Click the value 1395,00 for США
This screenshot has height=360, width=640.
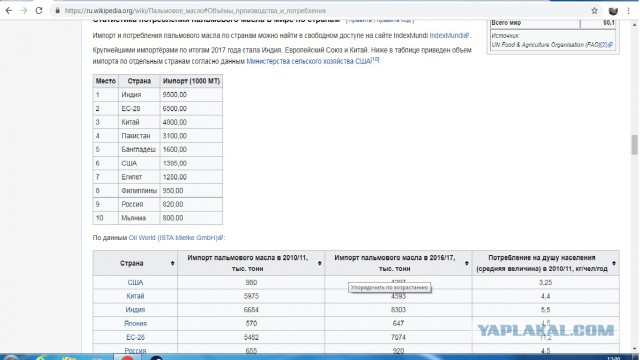pos(175,163)
